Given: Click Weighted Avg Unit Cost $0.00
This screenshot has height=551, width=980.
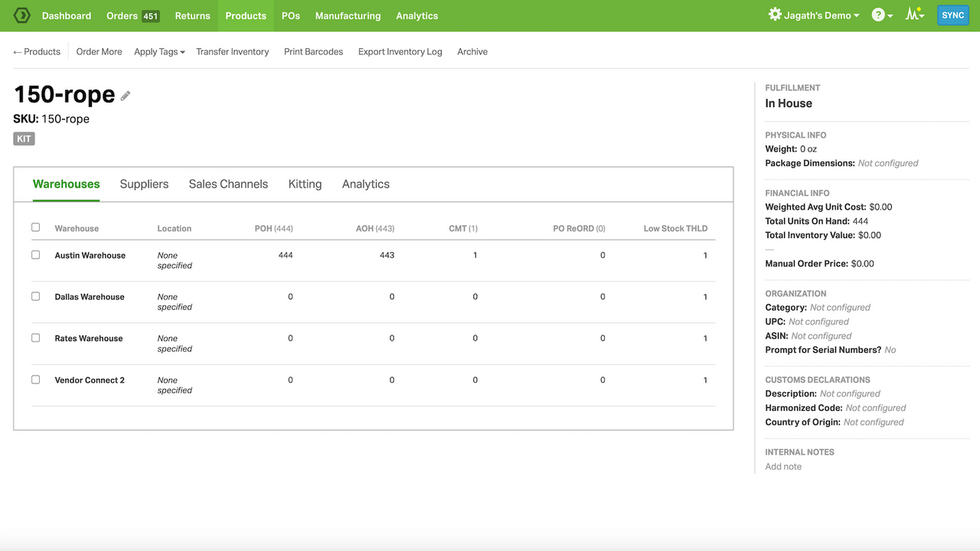Looking at the screenshot, I should coord(880,207).
